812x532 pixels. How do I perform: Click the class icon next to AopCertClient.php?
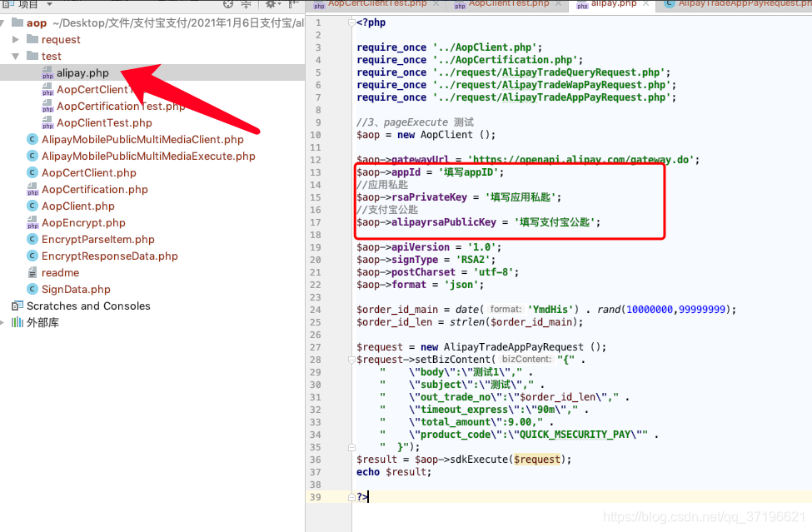click(x=32, y=173)
